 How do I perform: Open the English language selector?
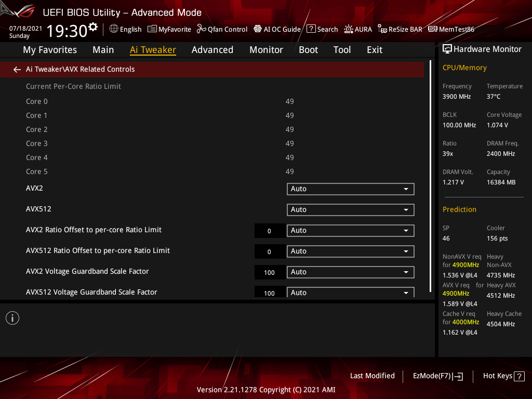(125, 29)
